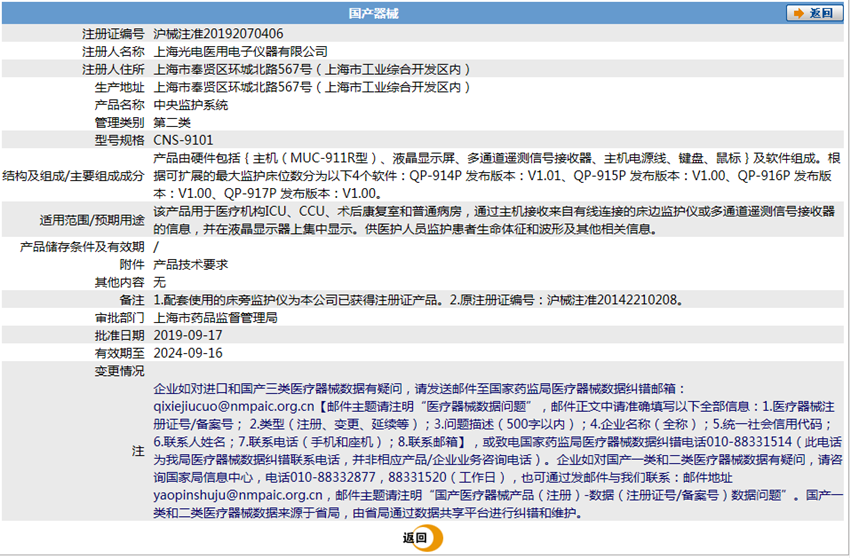Select approval date 2019-09-17

tap(188, 335)
